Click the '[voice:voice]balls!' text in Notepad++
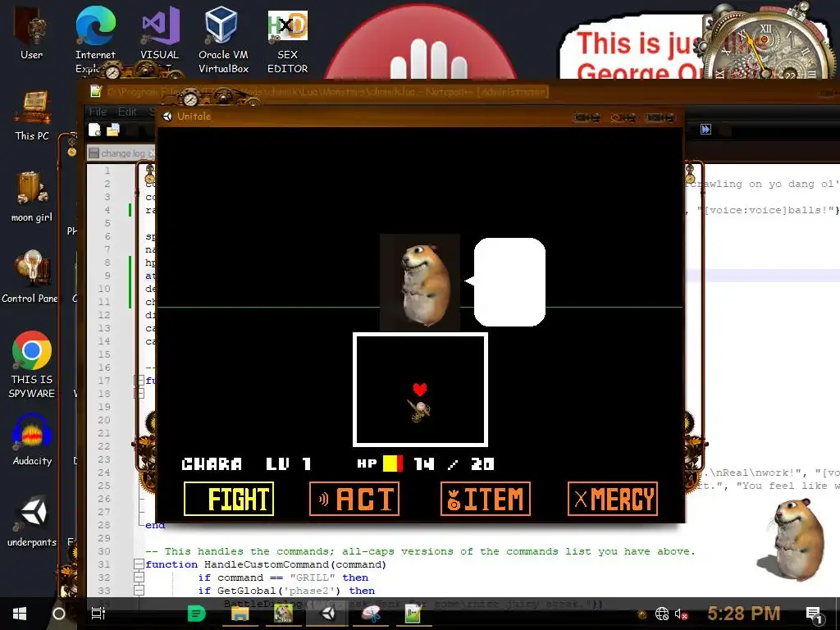This screenshot has height=630, width=840. [767, 210]
